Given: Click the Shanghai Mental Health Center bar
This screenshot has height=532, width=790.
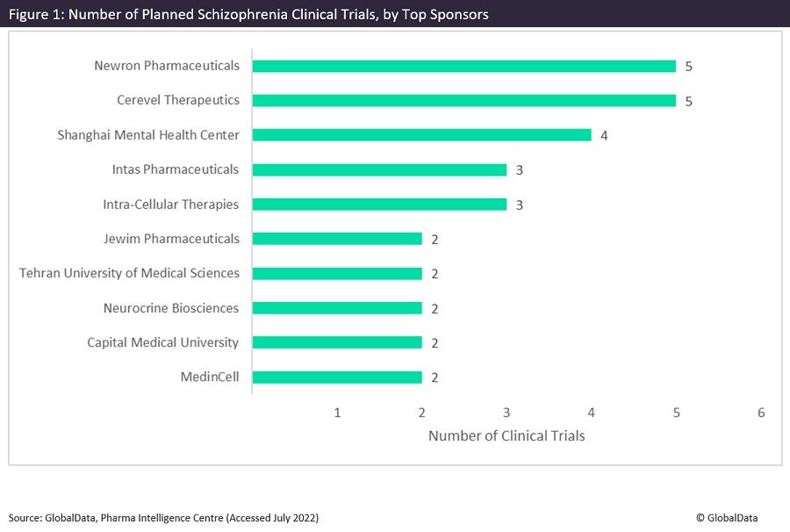Looking at the screenshot, I should coord(421,135).
